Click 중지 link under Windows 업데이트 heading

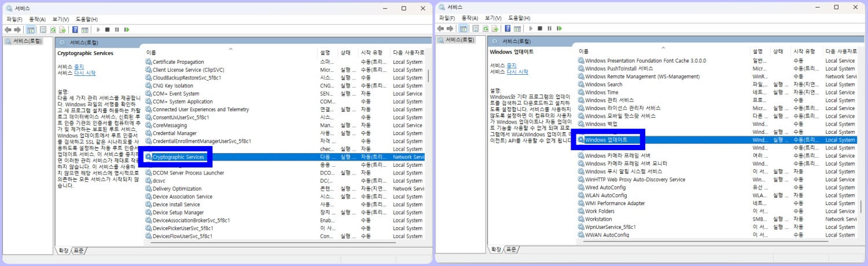512,65
